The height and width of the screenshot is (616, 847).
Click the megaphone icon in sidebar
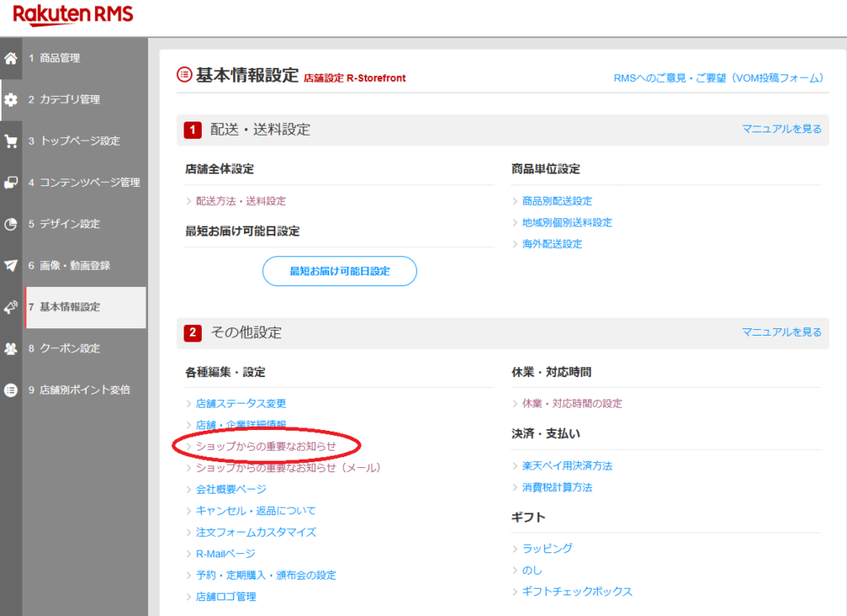[11, 307]
